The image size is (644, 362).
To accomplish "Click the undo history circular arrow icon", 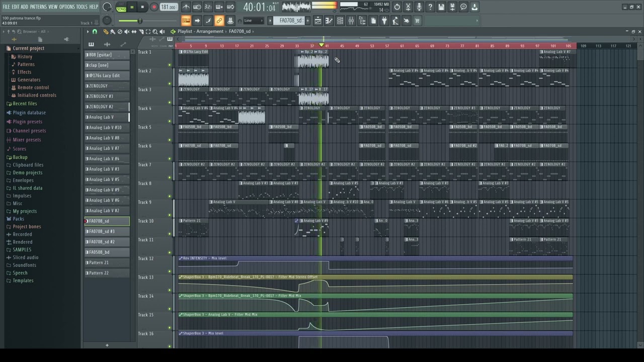I will tap(397, 7).
